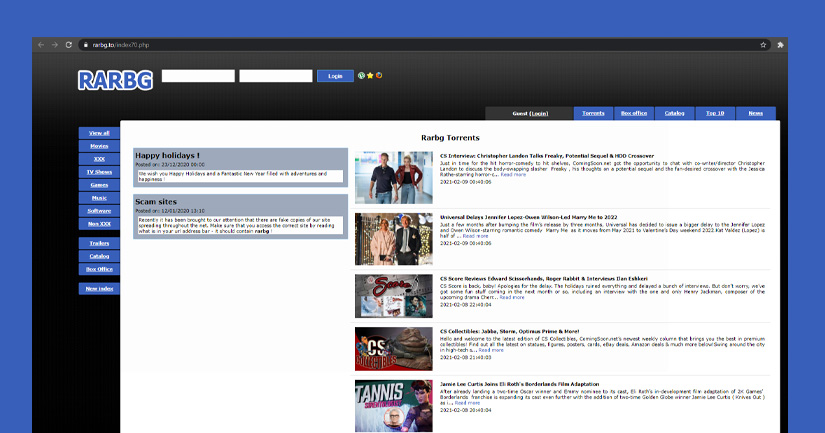Viewport: 825px width, 433px height.
Task: Click Read more on Christopher Landon article
Action: 513,175
